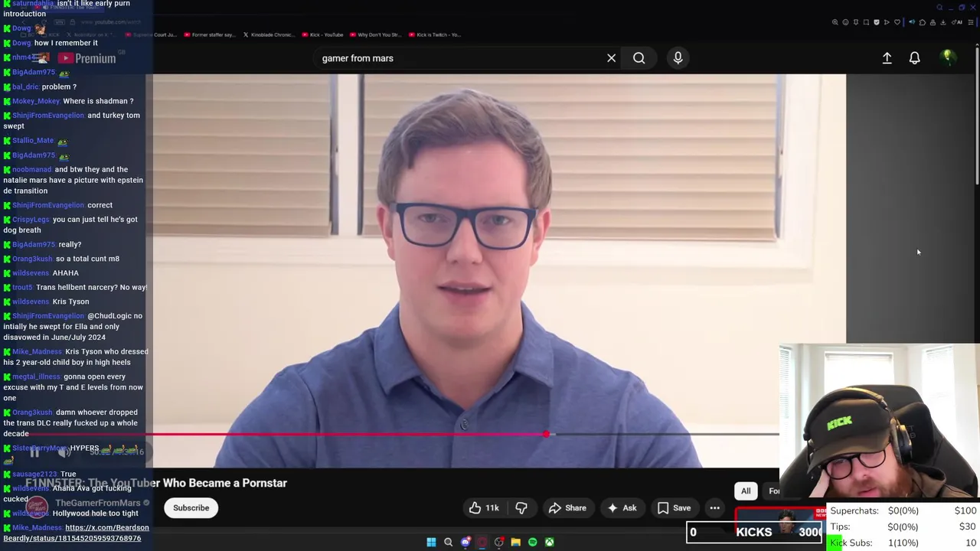
Task: Click the pinboard pin icon in address bar
Action: tap(856, 22)
